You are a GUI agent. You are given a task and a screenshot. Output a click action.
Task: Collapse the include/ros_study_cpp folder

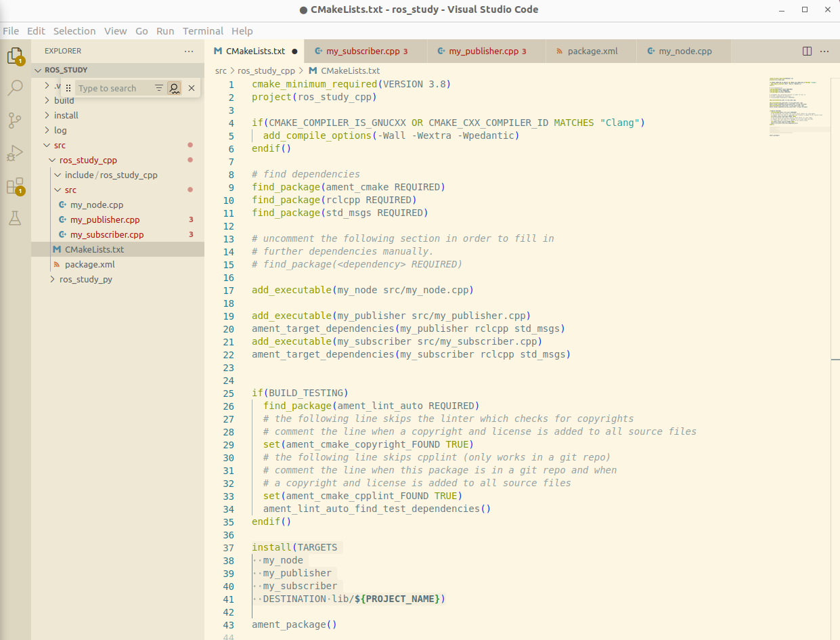click(x=117, y=175)
